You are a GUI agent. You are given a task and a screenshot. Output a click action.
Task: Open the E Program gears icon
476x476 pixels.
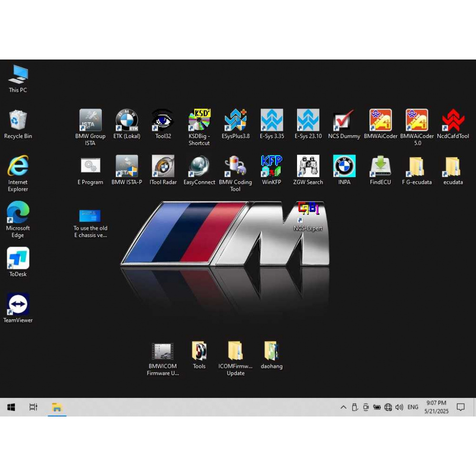[90, 170]
